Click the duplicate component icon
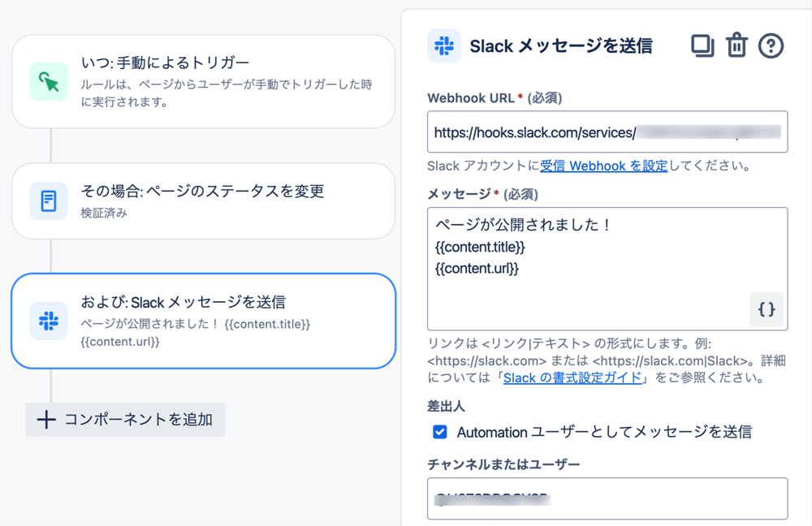The image size is (812, 526). 702,45
